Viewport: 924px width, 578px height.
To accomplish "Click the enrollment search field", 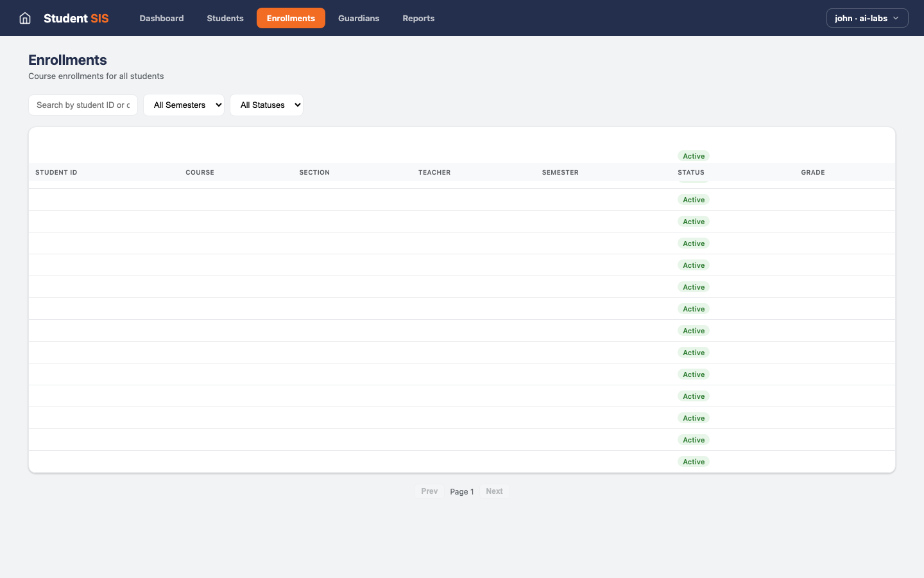I will 83,105.
